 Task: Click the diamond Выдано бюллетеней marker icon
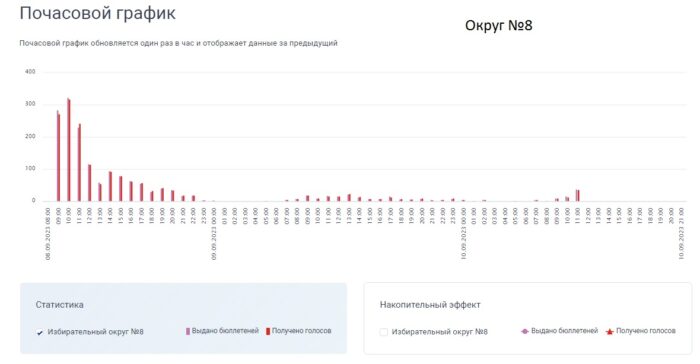coord(525,331)
